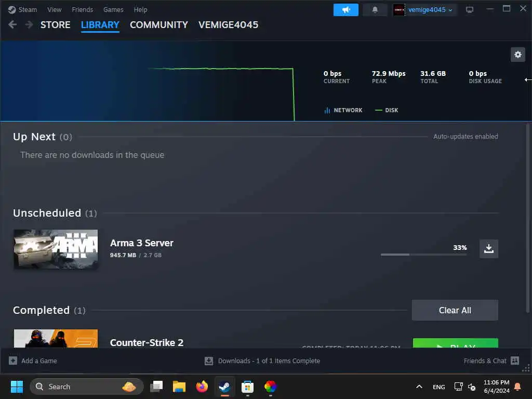Resume Arma 3 Server download icon
This screenshot has height=399, width=532.
point(488,249)
